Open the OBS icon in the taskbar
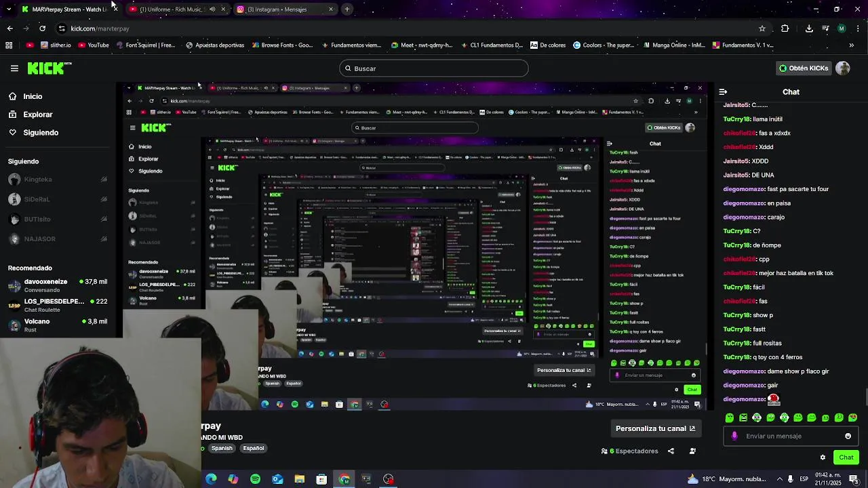Image resolution: width=868 pixels, height=488 pixels. 388,479
